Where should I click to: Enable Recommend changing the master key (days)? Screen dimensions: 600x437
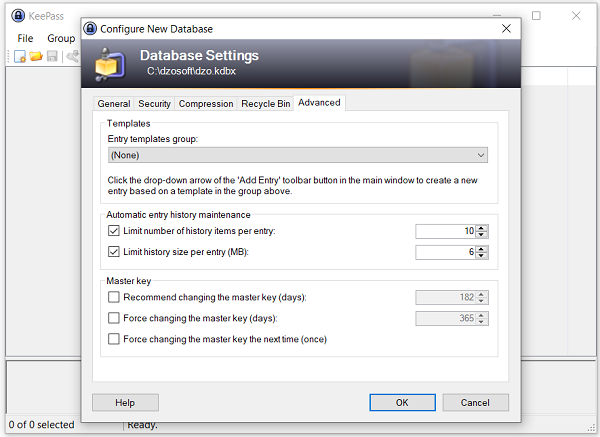(114, 297)
